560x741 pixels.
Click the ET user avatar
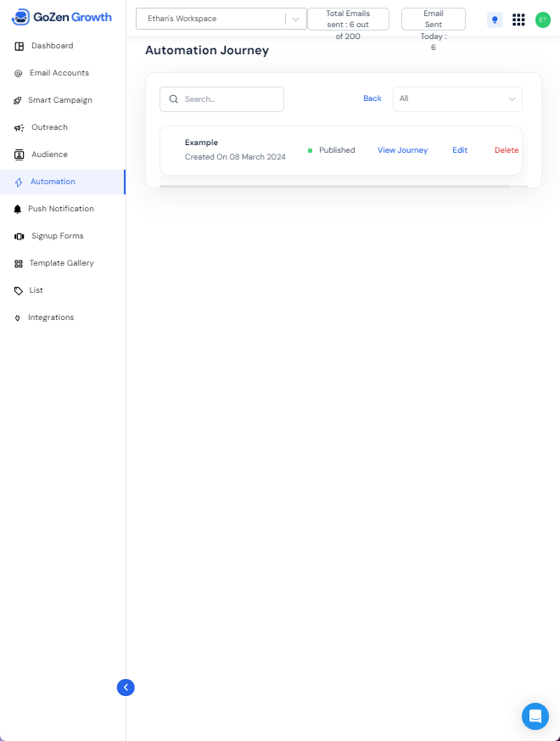pyautogui.click(x=543, y=20)
